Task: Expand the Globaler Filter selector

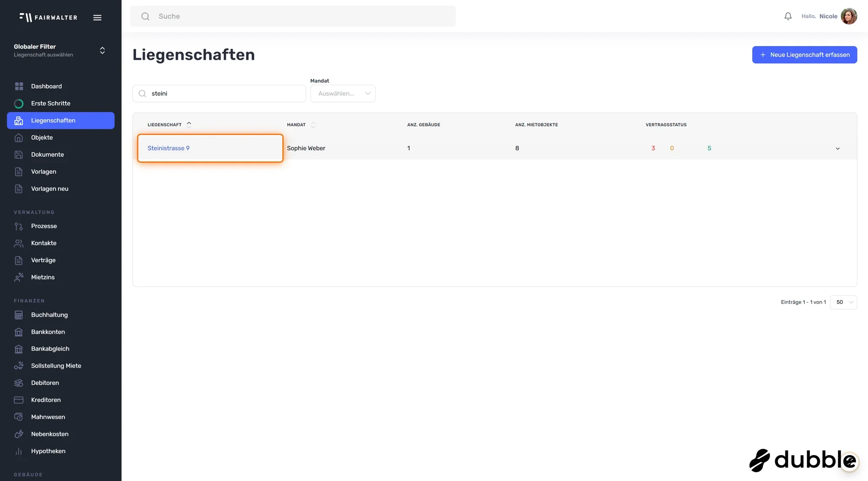Action: (x=102, y=50)
